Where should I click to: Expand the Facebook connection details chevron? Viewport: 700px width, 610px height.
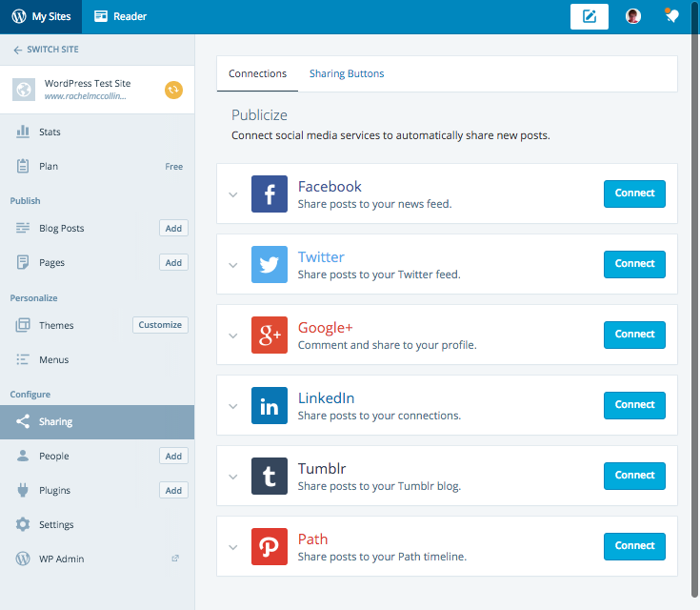click(233, 194)
